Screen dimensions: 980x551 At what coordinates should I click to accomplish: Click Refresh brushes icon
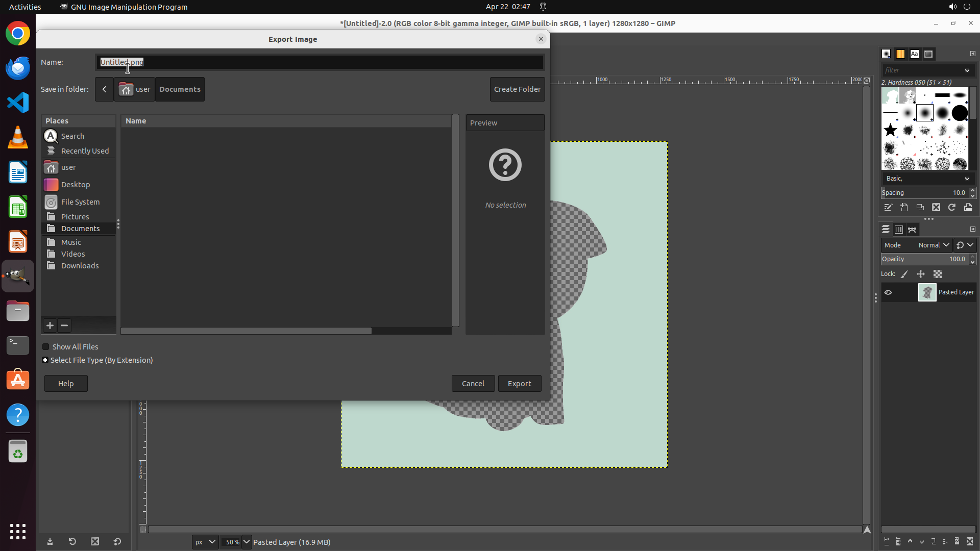[x=952, y=208]
